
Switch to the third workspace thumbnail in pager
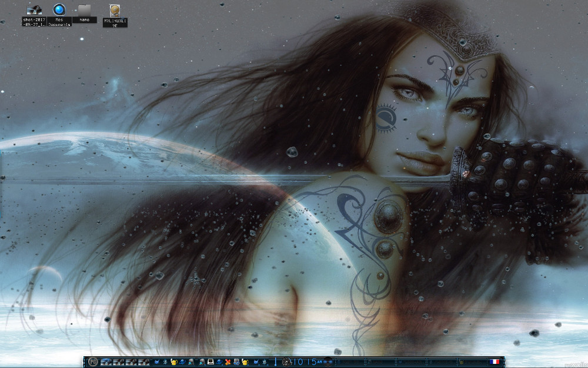(x=131, y=362)
